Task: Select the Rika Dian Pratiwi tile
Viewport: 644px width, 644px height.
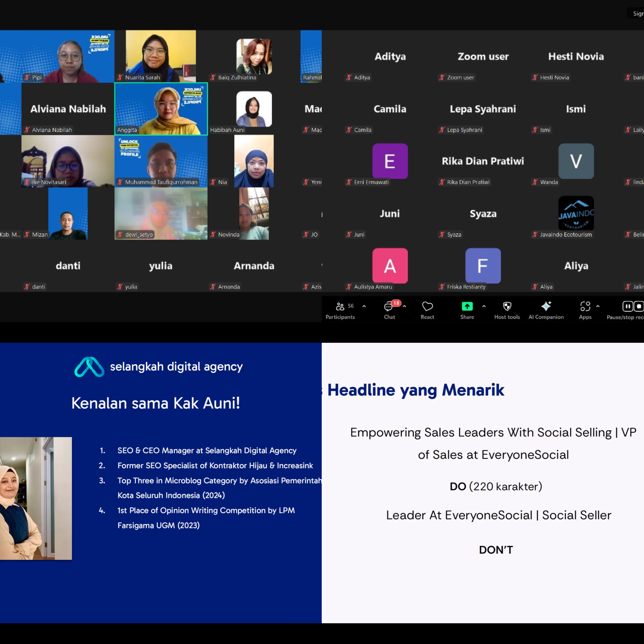Action: (483, 161)
